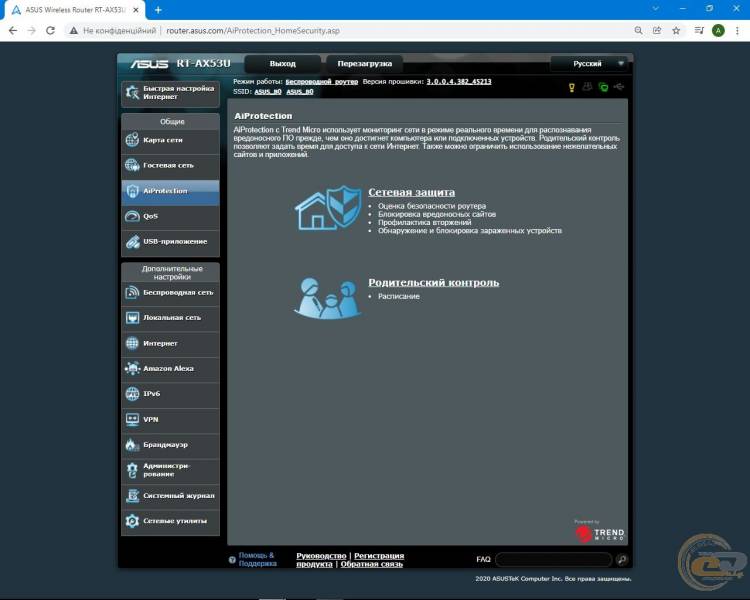Click the first ASUS_80 SSID link
The image size is (750, 600).
tap(268, 92)
